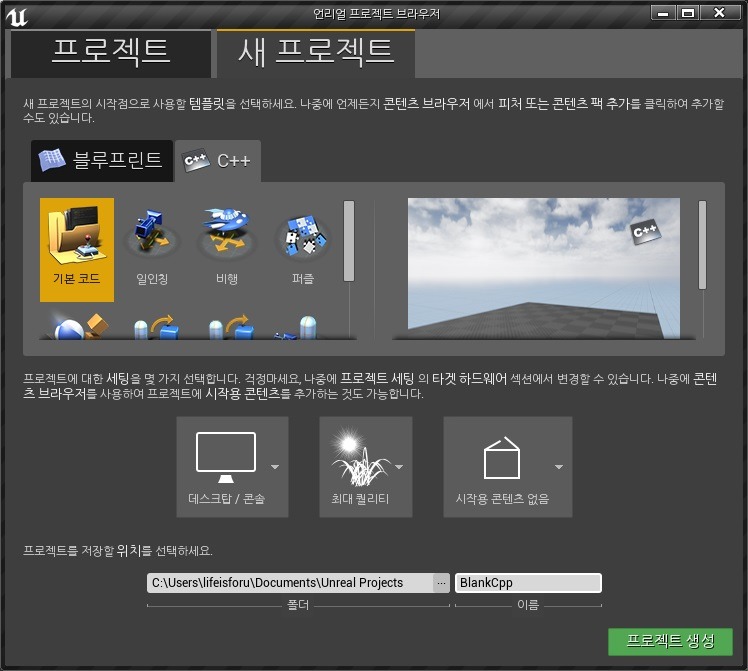Switch to the 프로젝트 tab

coord(111,53)
